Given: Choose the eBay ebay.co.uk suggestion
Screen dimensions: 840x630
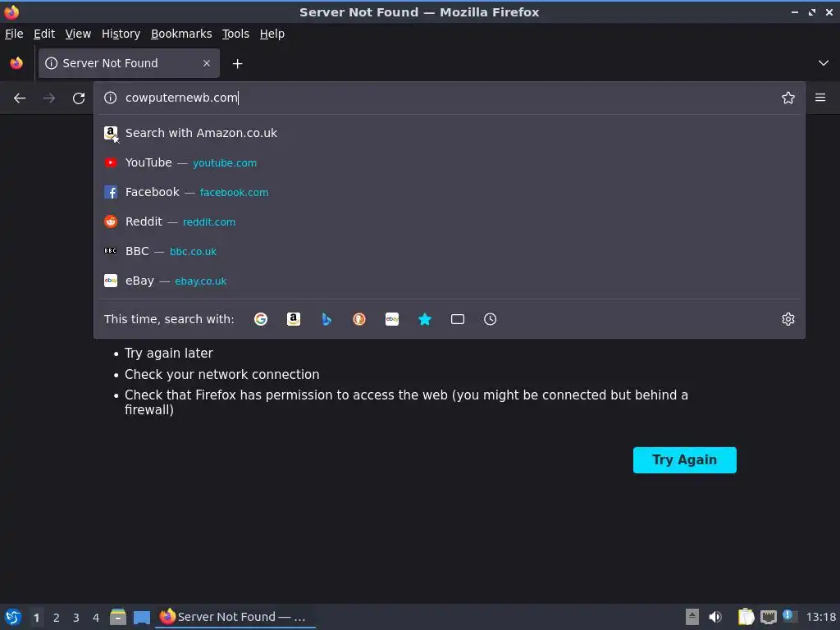Looking at the screenshot, I should (450, 281).
